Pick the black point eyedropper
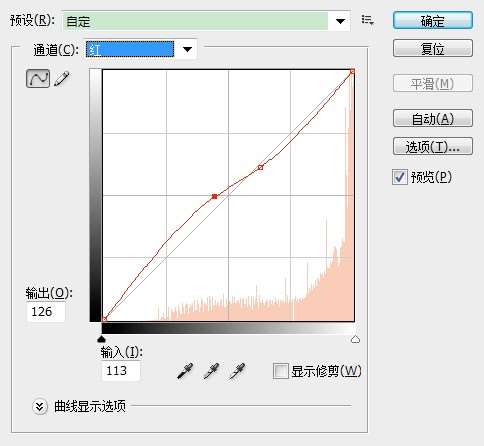The image size is (484, 446). coord(185,371)
